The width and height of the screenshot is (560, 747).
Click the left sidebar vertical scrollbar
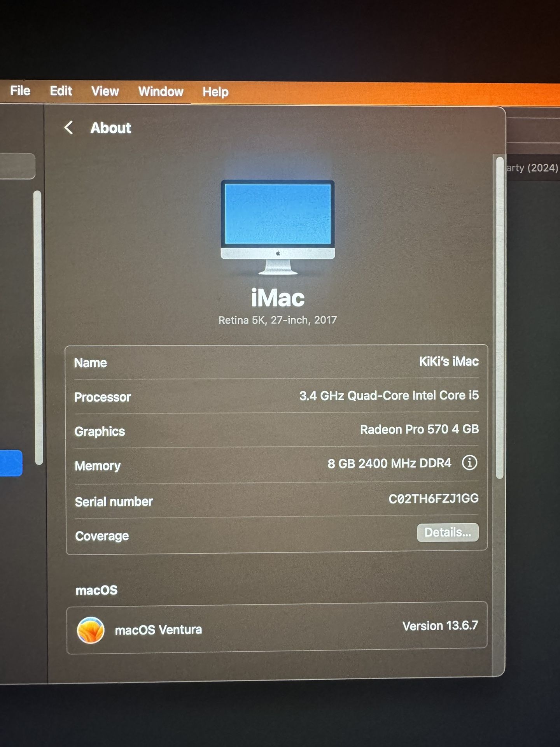click(x=38, y=328)
